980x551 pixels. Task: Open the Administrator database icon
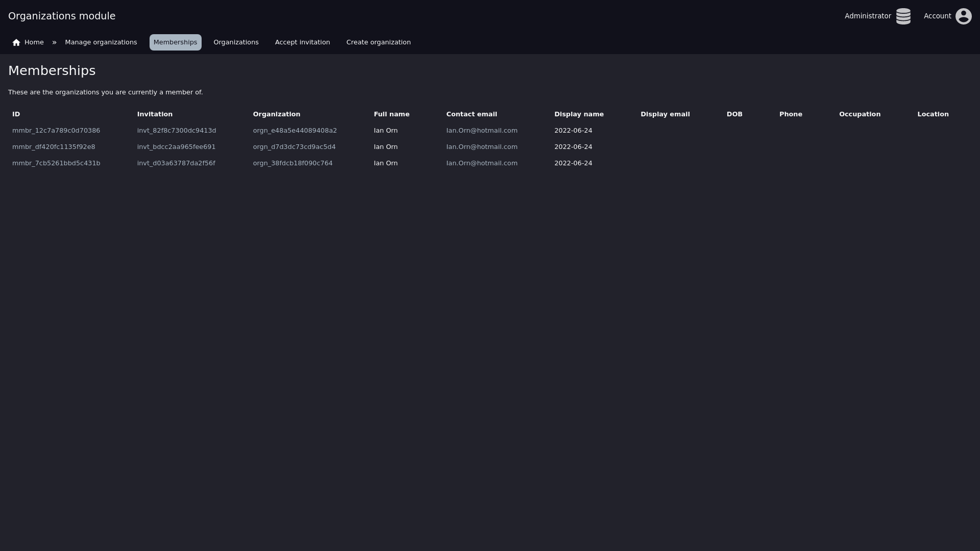[x=903, y=16]
